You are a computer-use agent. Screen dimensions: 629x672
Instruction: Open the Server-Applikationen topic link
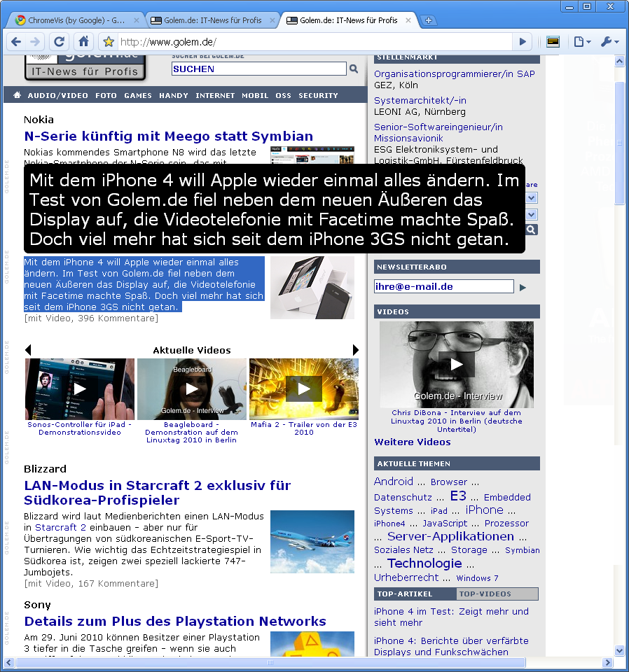pyautogui.click(x=450, y=537)
